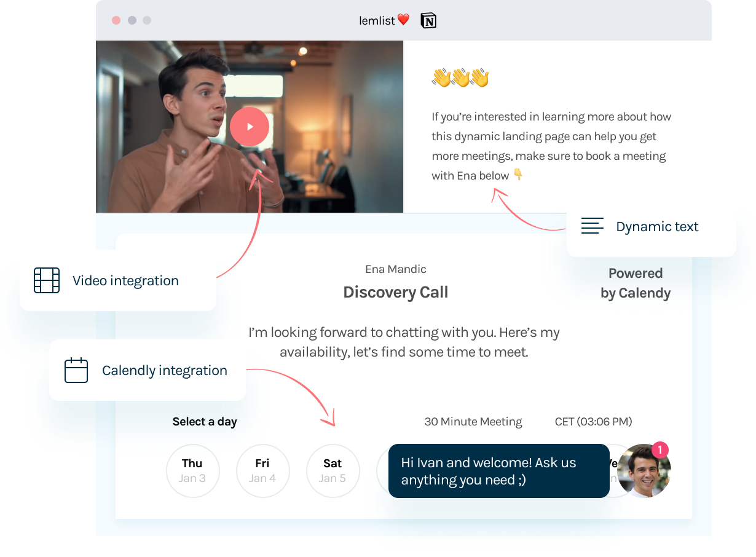756x557 pixels.
Task: Click the Select a day label
Action: tap(205, 422)
